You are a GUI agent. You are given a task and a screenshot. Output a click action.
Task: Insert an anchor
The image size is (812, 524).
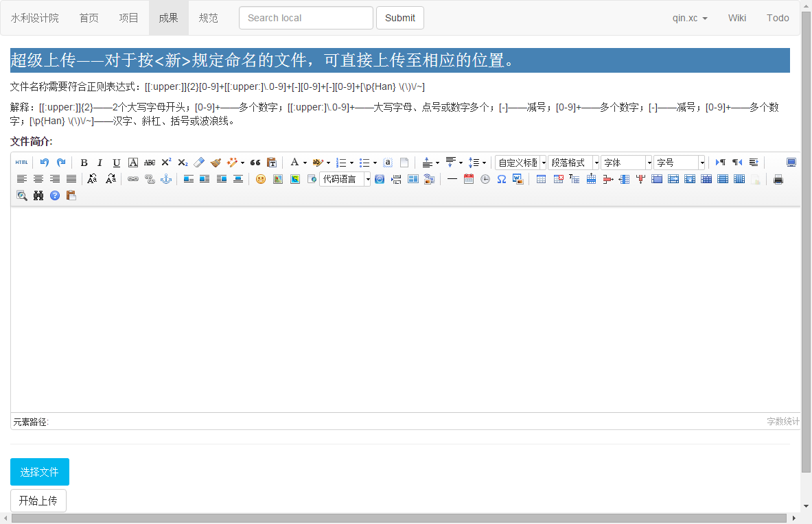point(166,179)
